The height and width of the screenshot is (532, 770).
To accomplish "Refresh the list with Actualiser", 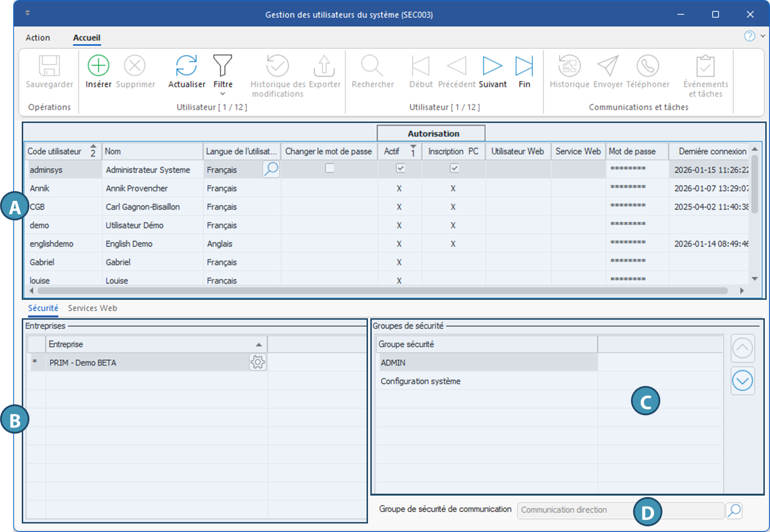I will pyautogui.click(x=186, y=66).
